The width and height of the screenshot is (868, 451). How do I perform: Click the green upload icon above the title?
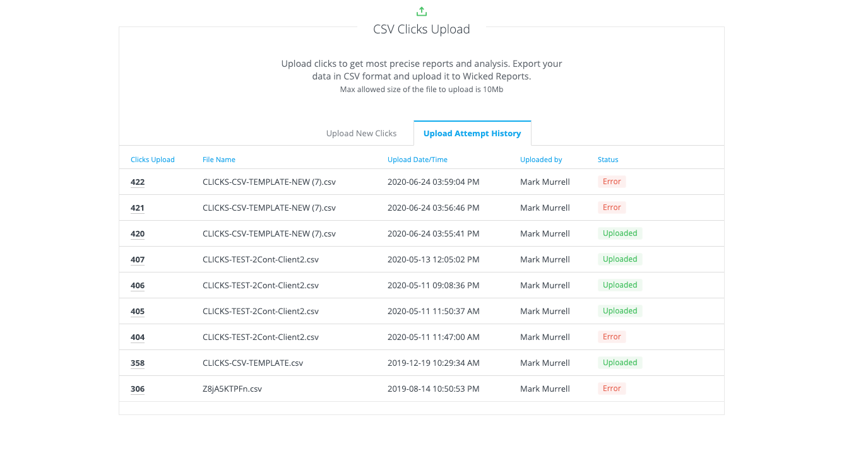click(421, 11)
